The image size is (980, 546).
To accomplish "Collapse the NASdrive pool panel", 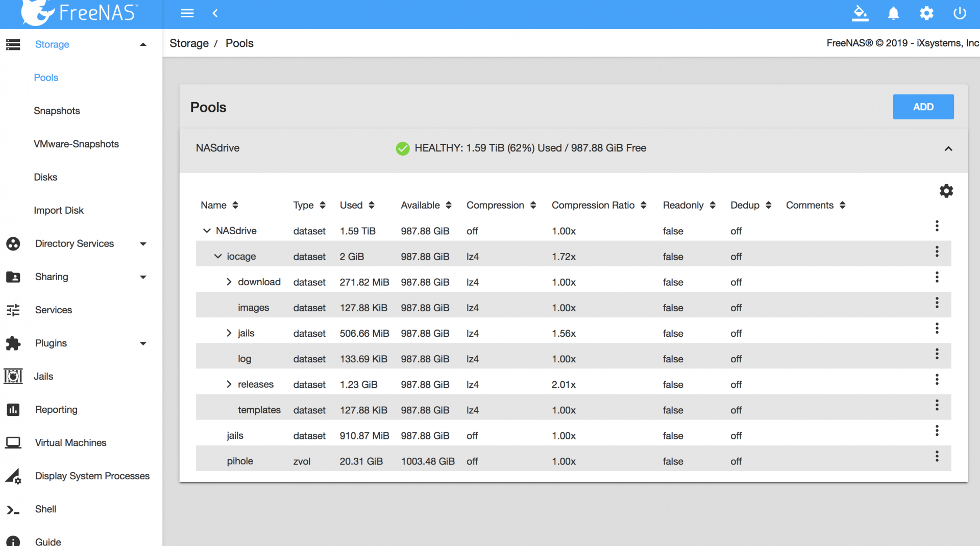I will pyautogui.click(x=948, y=148).
